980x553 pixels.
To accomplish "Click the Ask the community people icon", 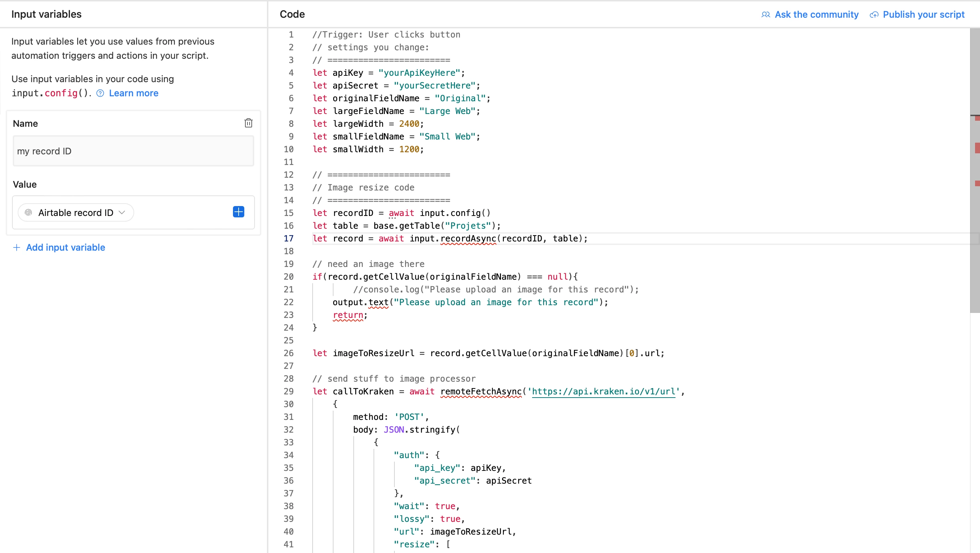I will tap(765, 15).
